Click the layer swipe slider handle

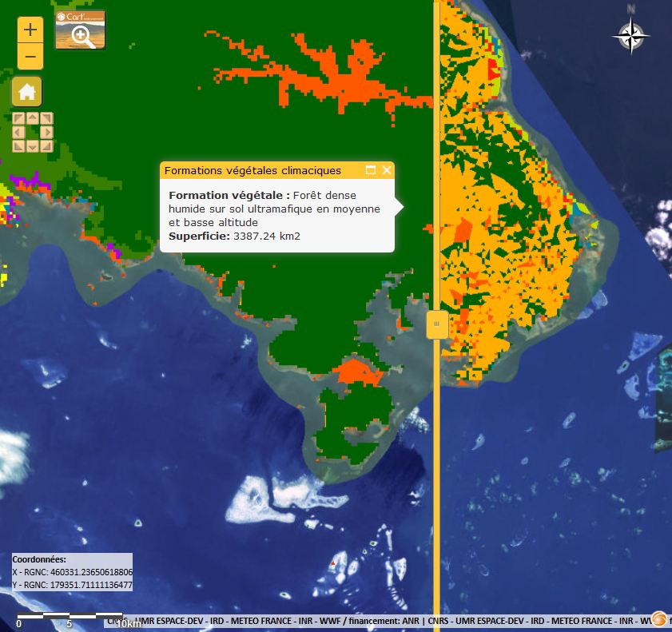(436, 324)
